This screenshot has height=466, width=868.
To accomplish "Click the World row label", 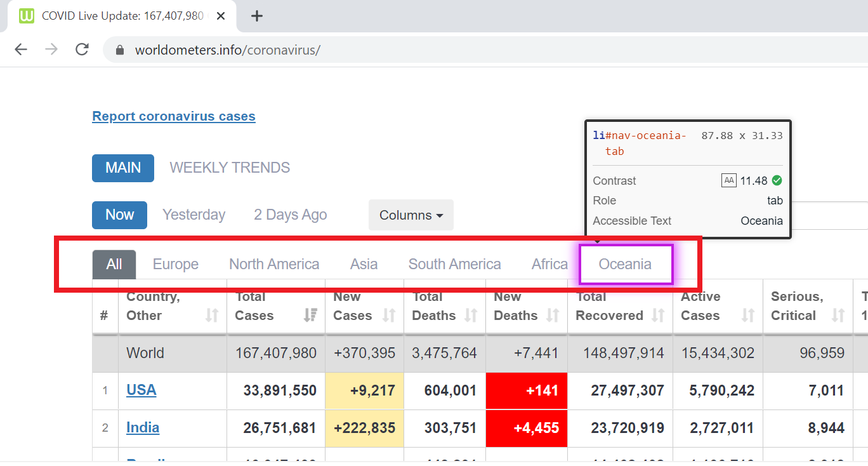I will 145,353.
